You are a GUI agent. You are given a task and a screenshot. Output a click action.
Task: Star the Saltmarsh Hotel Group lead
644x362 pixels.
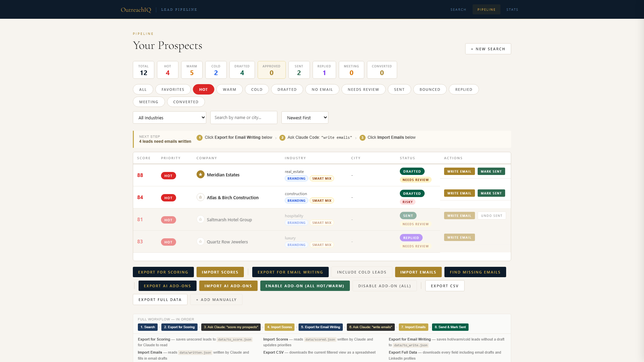pyautogui.click(x=200, y=220)
